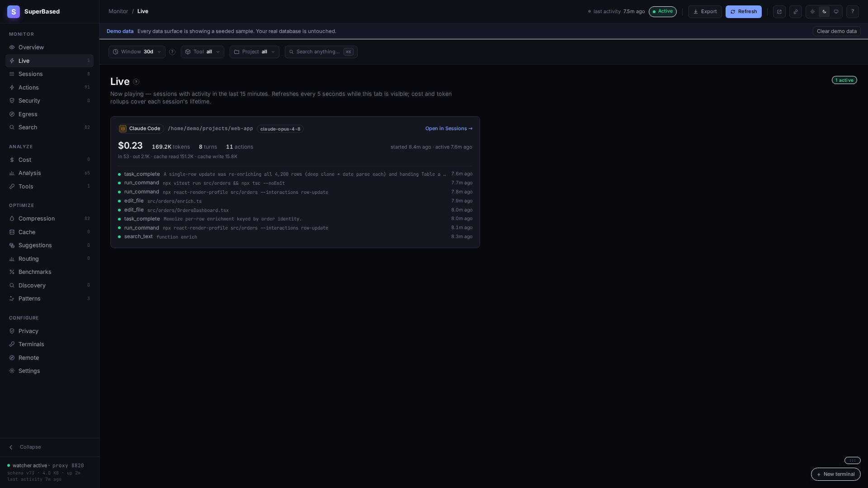Image resolution: width=868 pixels, height=488 pixels.
Task: Open Sessions in sidebar
Action: pyautogui.click(x=49, y=74)
